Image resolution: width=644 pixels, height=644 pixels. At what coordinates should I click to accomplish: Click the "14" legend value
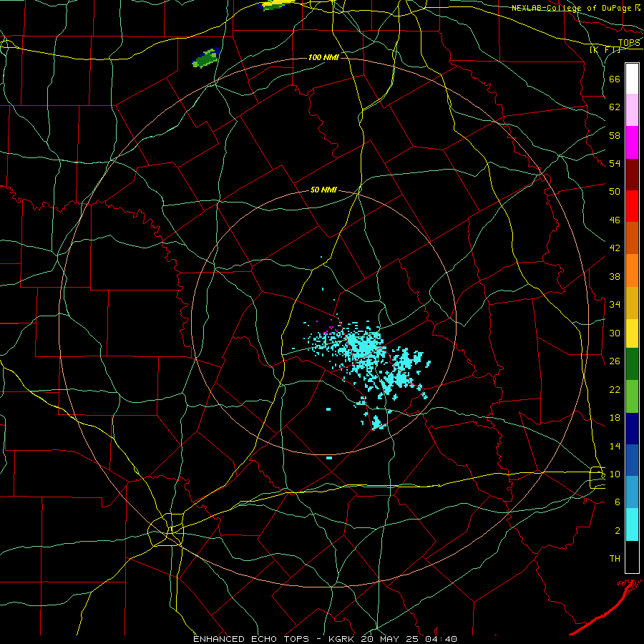pos(615,446)
